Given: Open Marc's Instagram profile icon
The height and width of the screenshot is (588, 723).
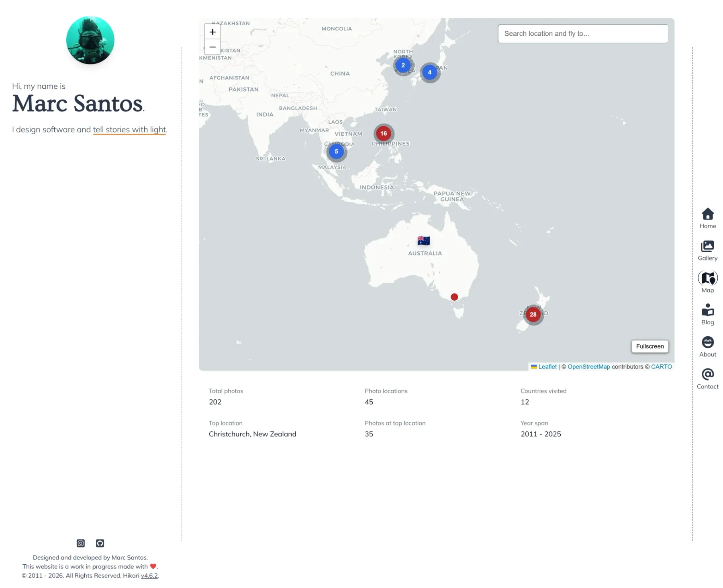Looking at the screenshot, I should tap(80, 543).
